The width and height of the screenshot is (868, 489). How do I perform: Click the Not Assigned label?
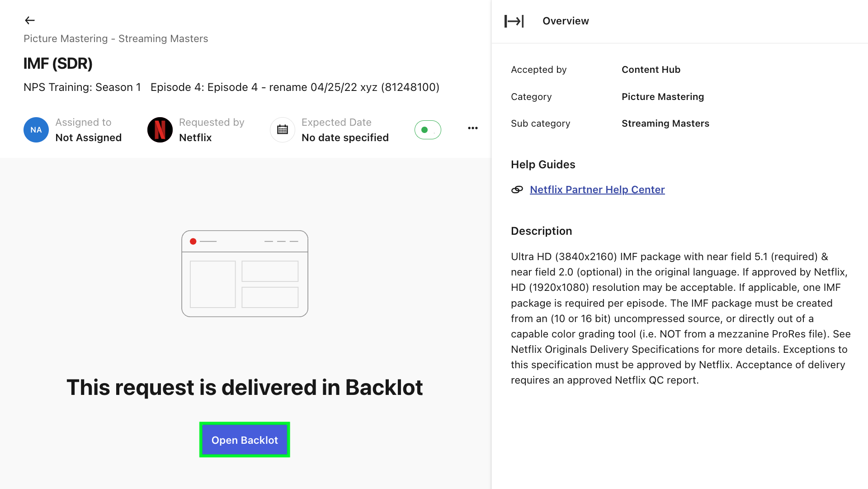(x=89, y=138)
